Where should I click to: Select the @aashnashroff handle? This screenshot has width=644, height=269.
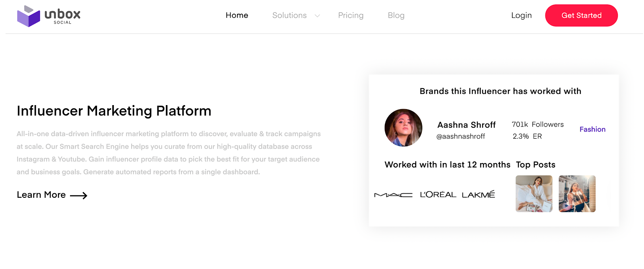[460, 137]
